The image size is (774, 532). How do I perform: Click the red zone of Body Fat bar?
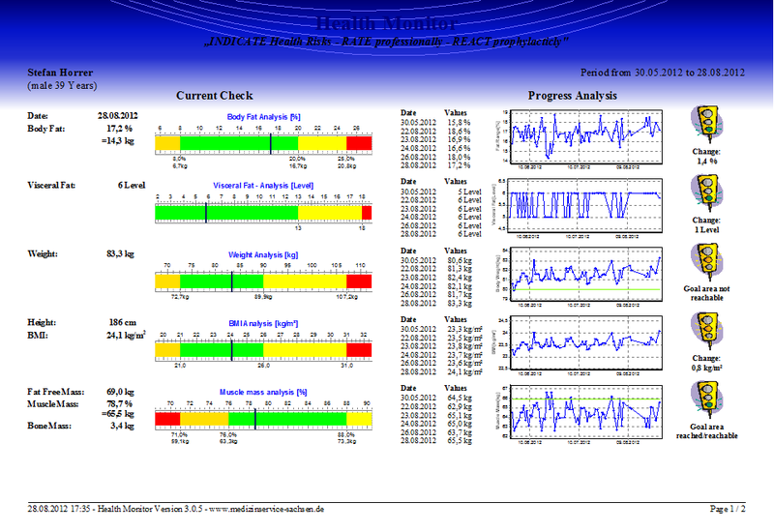(x=359, y=143)
